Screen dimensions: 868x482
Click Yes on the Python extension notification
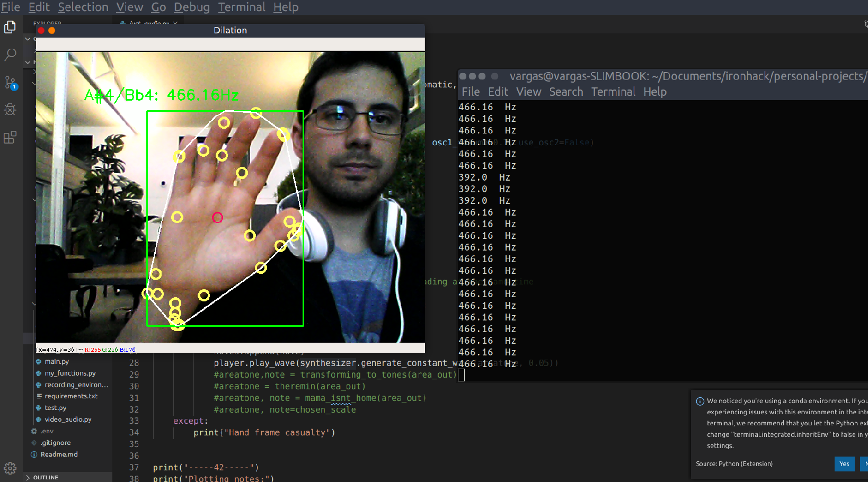844,463
